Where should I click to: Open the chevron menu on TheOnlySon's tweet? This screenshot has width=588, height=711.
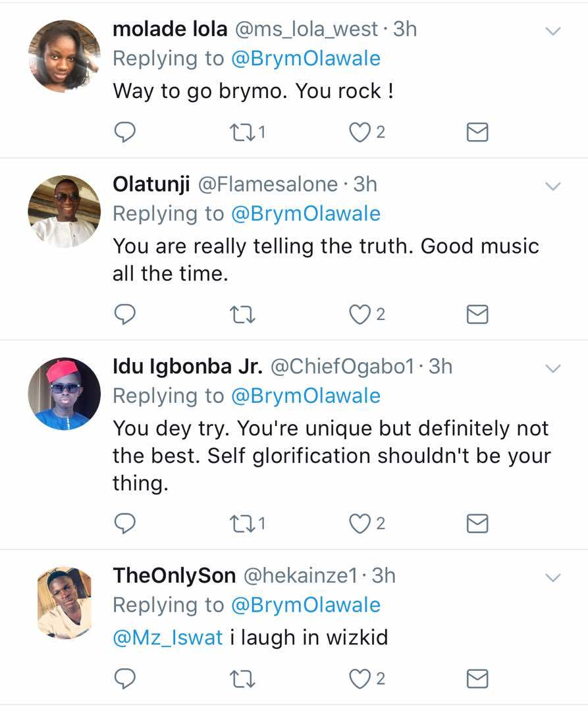coord(554,577)
